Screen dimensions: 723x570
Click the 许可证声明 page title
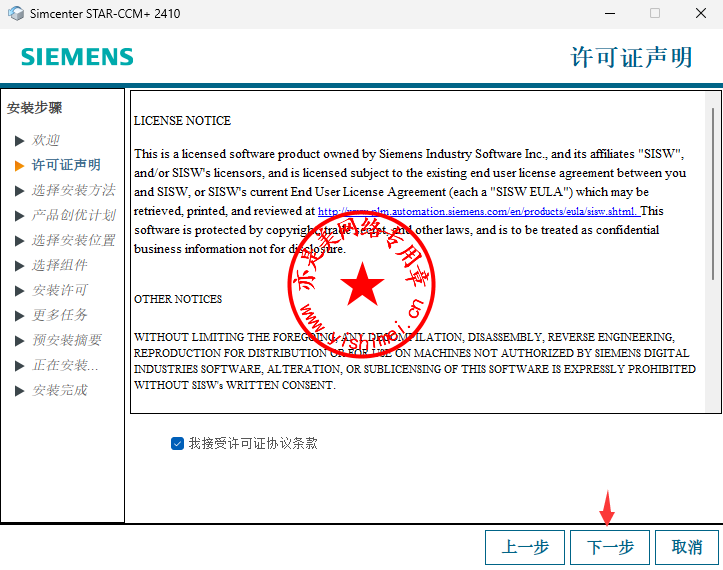[x=632, y=57]
